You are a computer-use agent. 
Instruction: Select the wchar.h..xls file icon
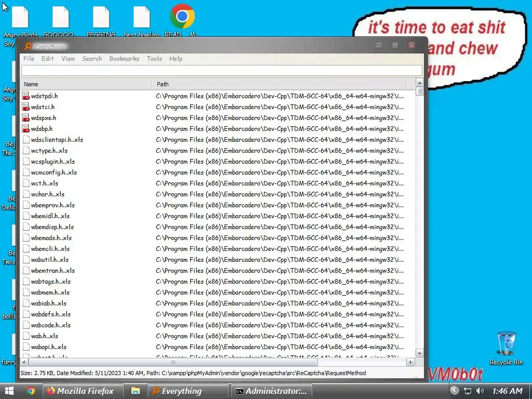[x=26, y=194]
